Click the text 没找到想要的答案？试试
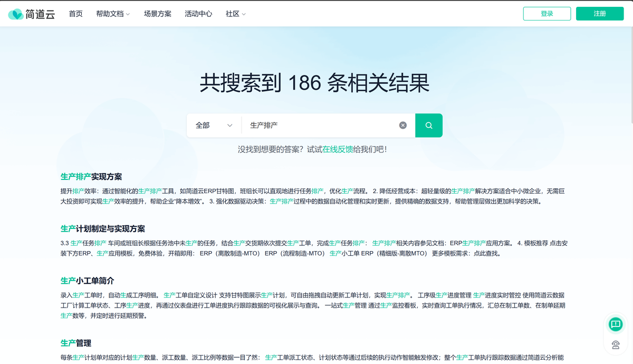 pyautogui.click(x=280, y=150)
